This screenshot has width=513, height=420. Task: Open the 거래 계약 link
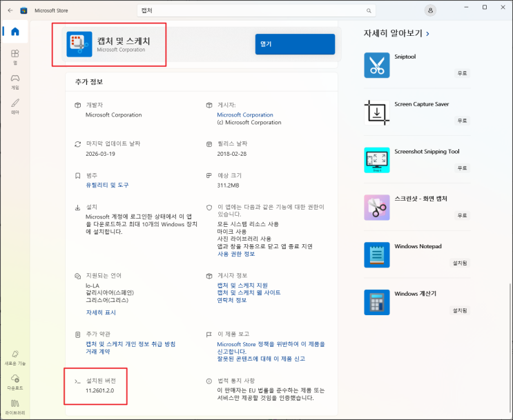click(x=98, y=352)
